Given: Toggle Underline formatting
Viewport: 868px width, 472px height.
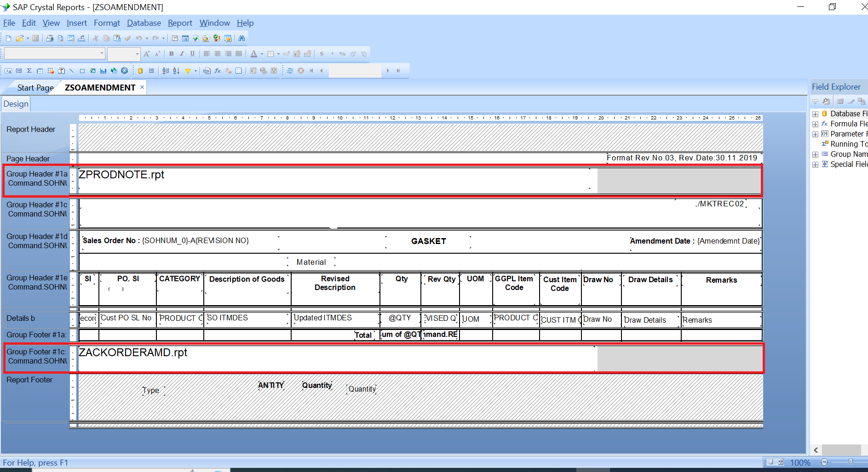Looking at the screenshot, I should pos(192,54).
